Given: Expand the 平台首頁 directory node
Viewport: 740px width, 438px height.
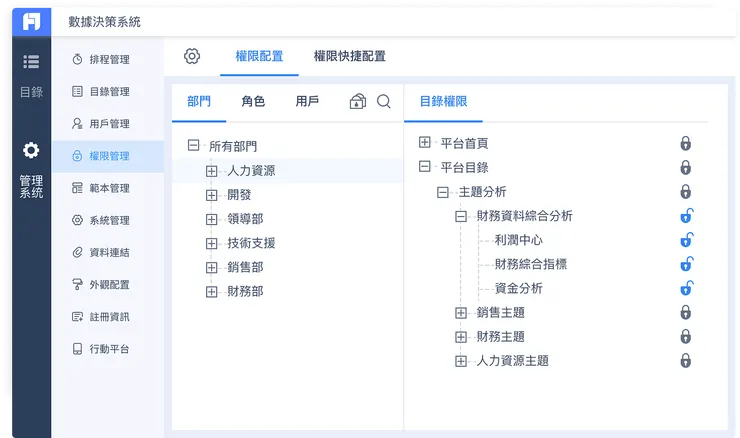Looking at the screenshot, I should (x=425, y=142).
